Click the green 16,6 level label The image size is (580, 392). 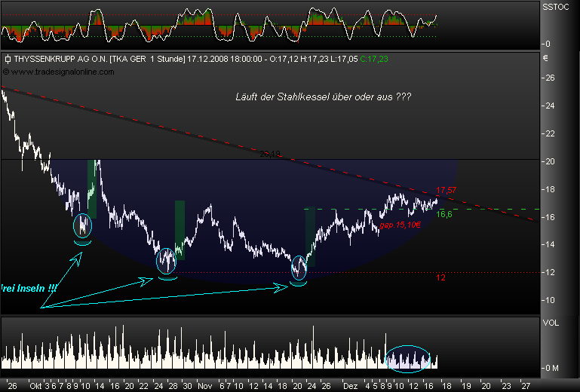pyautogui.click(x=444, y=214)
